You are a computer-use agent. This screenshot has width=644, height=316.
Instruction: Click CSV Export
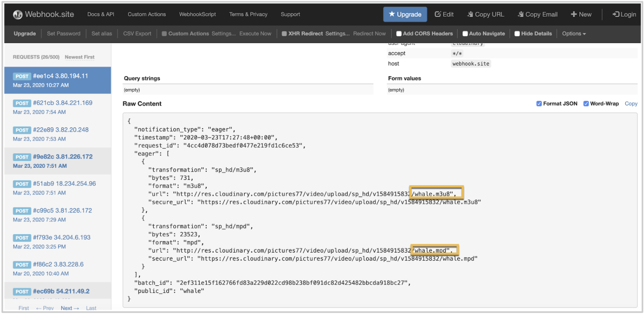tap(137, 33)
